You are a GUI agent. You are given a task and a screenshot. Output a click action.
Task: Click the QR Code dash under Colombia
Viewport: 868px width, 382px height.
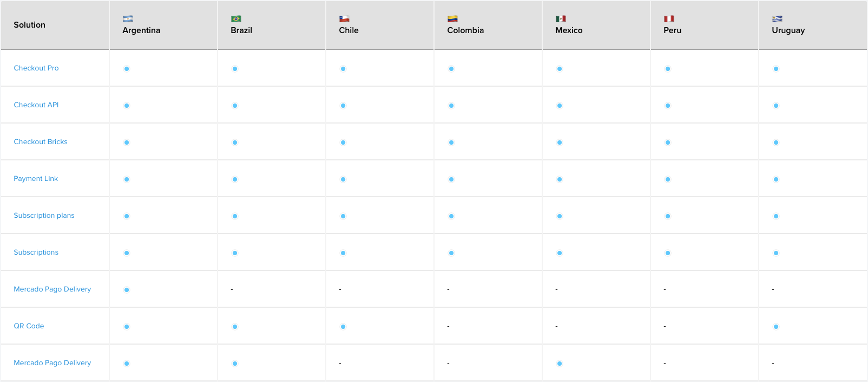pyautogui.click(x=448, y=326)
